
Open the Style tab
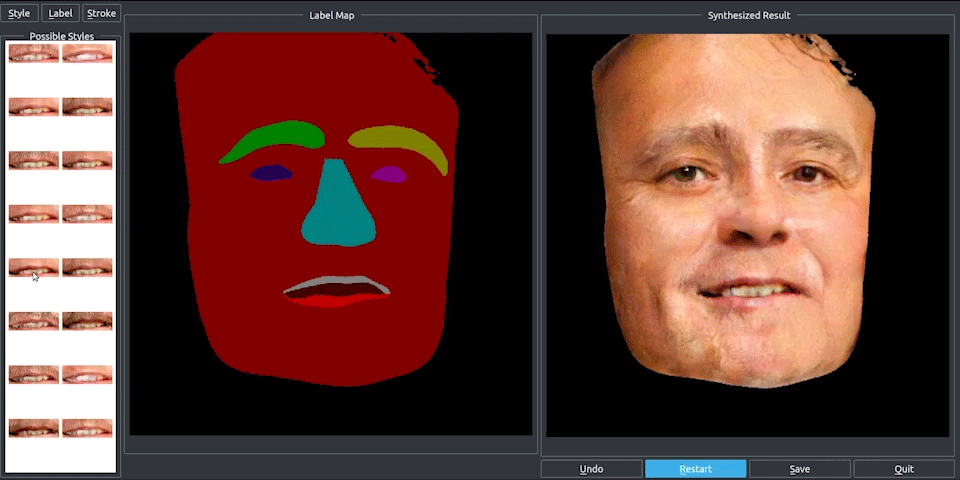click(x=19, y=13)
